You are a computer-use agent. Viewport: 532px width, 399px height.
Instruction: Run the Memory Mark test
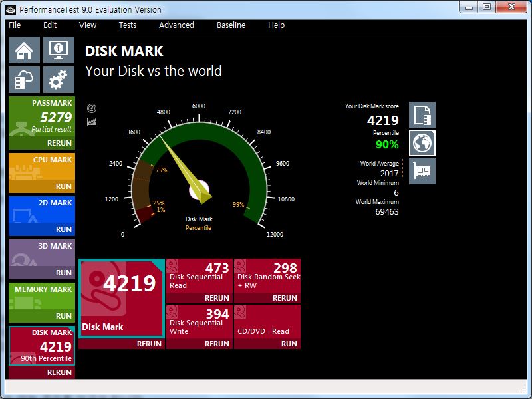pyautogui.click(x=64, y=316)
